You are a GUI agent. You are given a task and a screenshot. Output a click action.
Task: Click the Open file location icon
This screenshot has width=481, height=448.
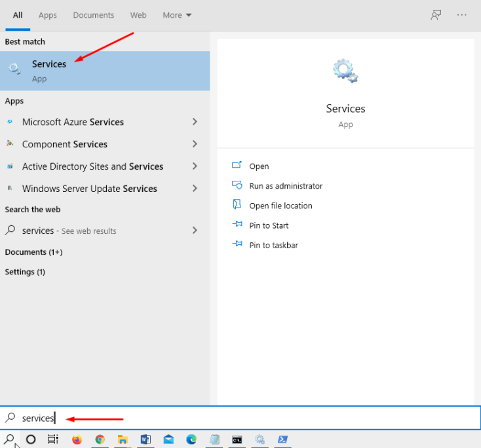pyautogui.click(x=237, y=204)
